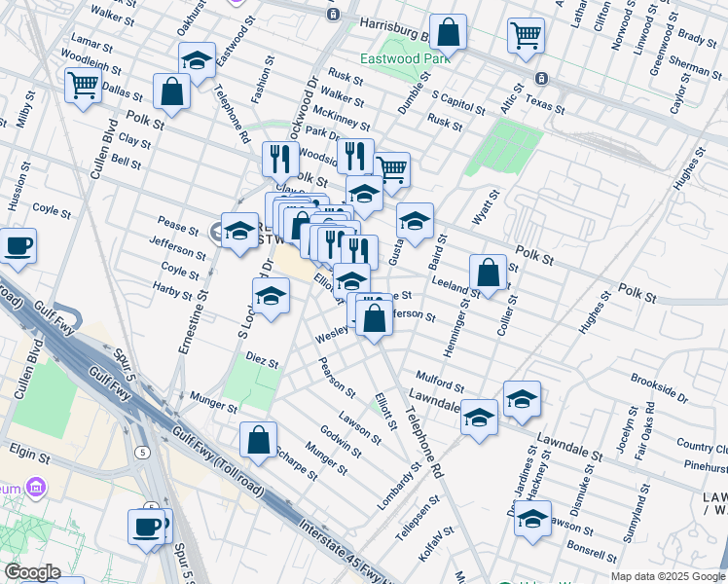Click the front coffee cup marker near Spur 5
Viewport: 728px width, 584px height.
[x=147, y=528]
